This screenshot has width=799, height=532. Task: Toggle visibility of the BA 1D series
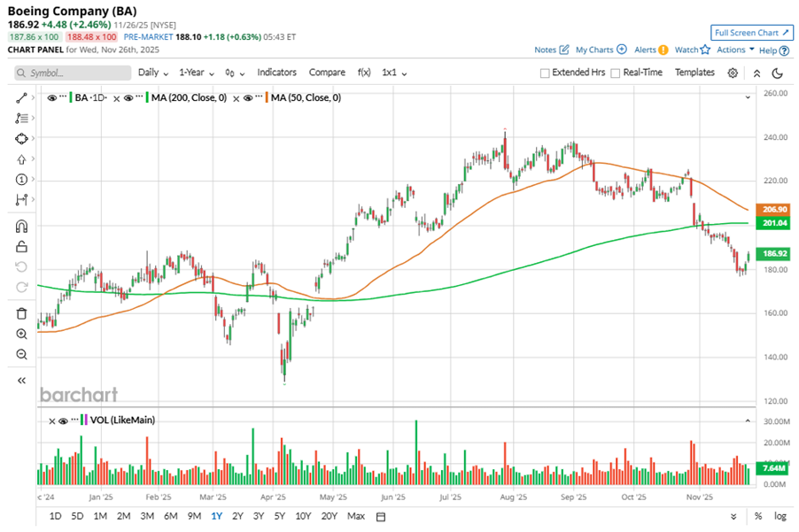pyautogui.click(x=52, y=97)
